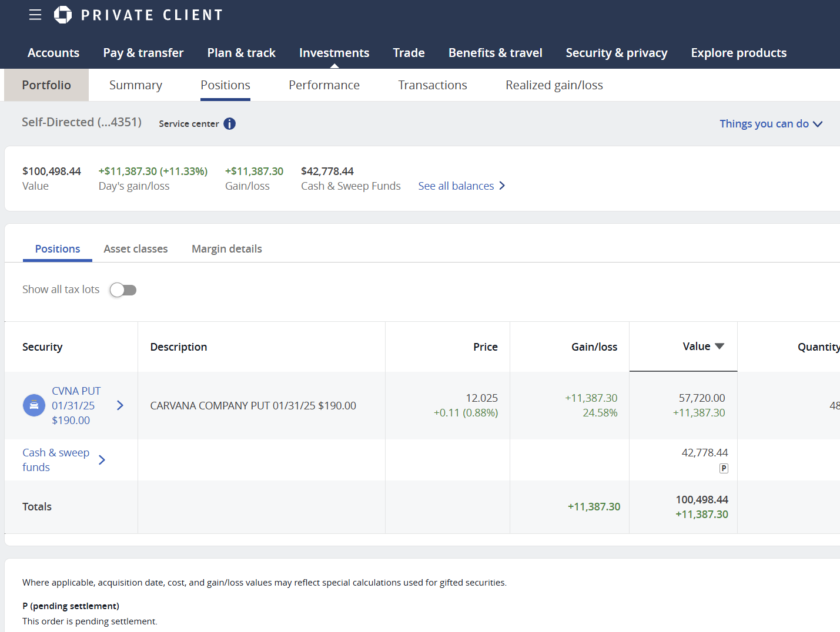
Task: Open Pay & transfer menu
Action: point(143,53)
